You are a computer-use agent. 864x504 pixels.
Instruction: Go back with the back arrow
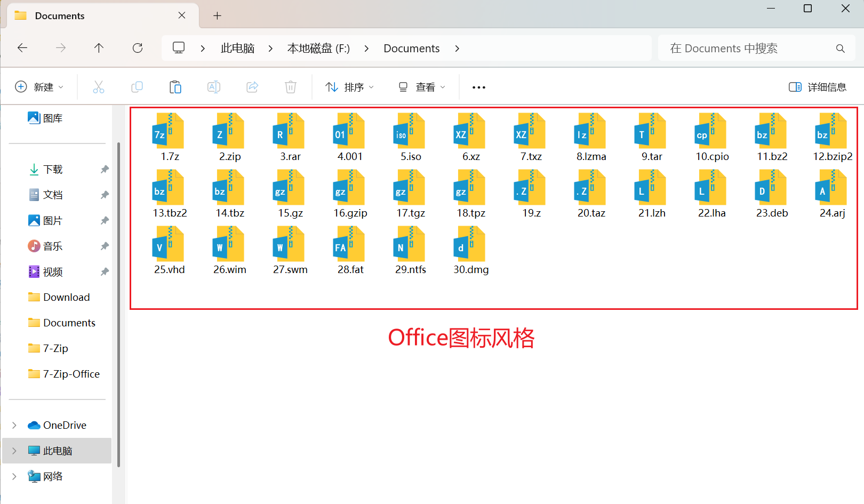point(22,48)
